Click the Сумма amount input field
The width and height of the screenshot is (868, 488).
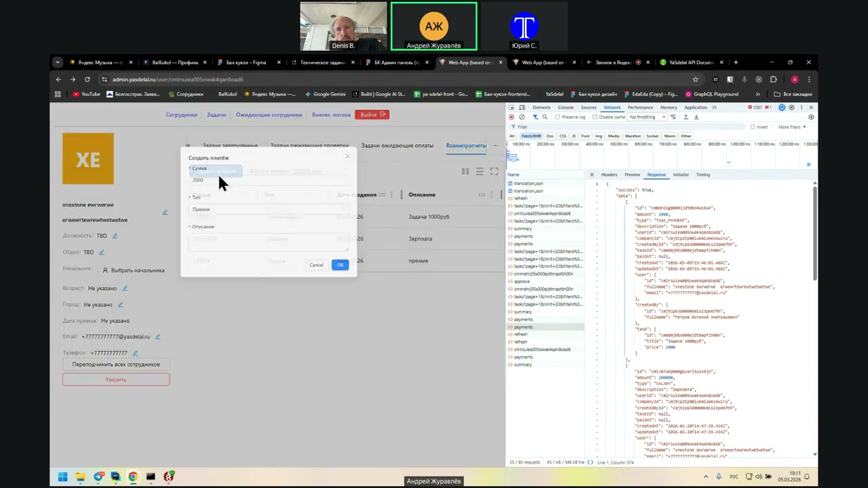point(268,180)
